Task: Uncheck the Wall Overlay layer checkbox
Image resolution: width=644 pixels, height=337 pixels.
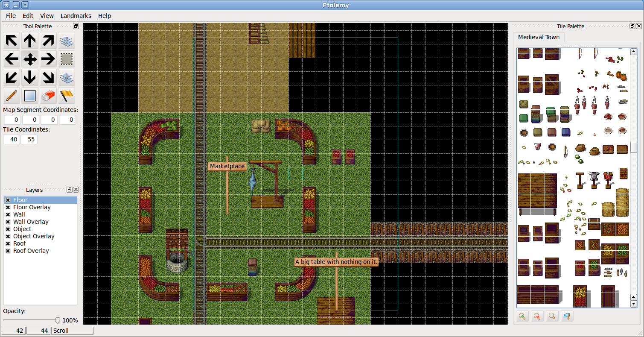Action: [8, 222]
